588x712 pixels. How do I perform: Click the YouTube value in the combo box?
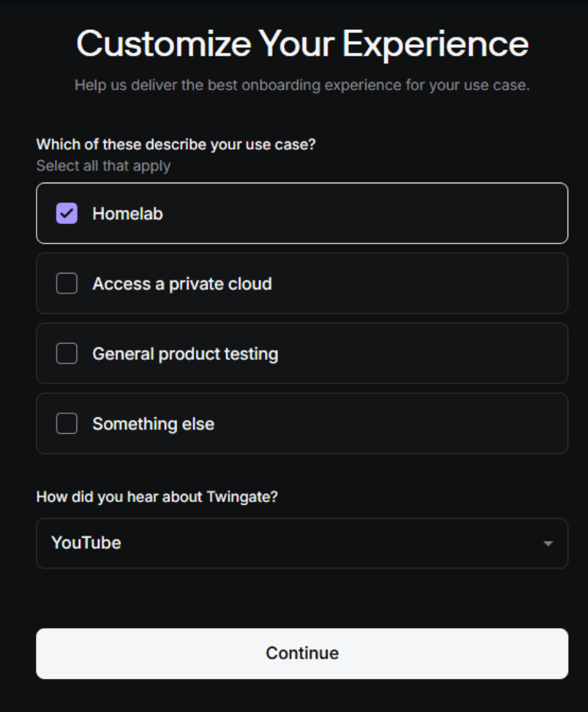(86, 543)
